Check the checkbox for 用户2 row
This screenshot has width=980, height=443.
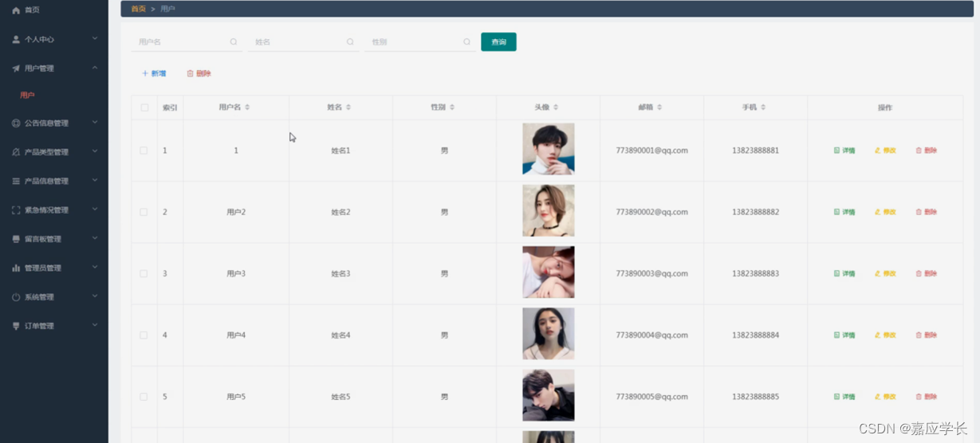pyautogui.click(x=144, y=212)
